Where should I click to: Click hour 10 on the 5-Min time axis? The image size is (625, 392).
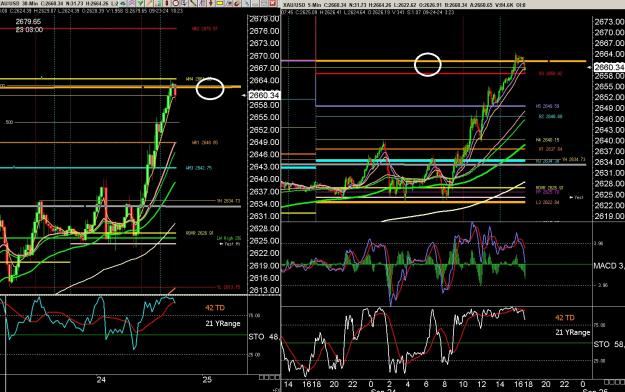tap(463, 384)
